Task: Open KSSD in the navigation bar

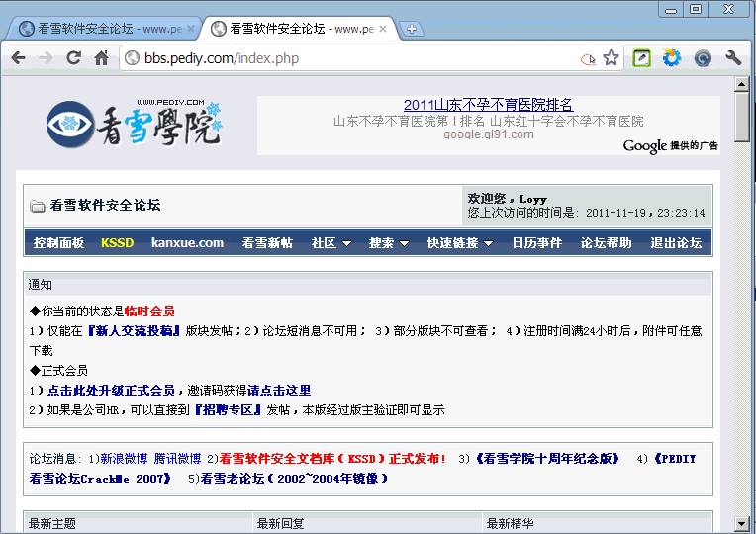Action: tap(117, 243)
